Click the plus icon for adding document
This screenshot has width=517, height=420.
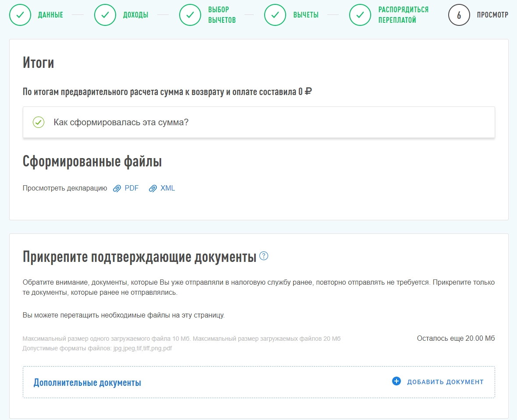397,381
